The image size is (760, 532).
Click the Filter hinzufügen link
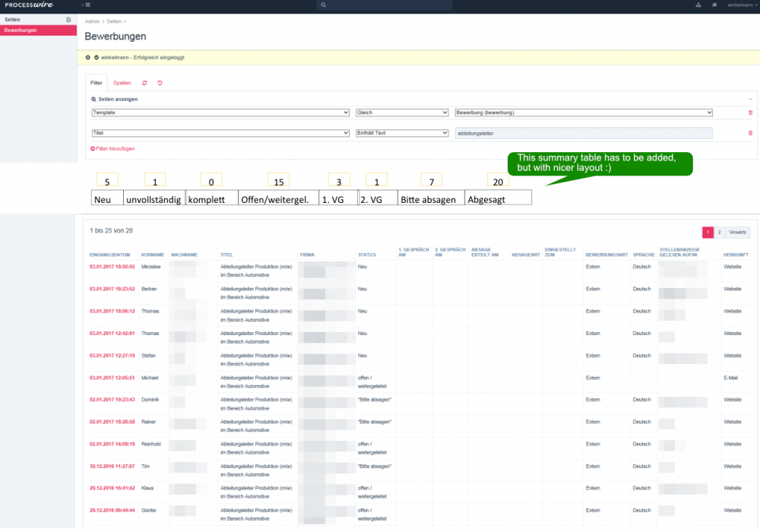tap(112, 148)
